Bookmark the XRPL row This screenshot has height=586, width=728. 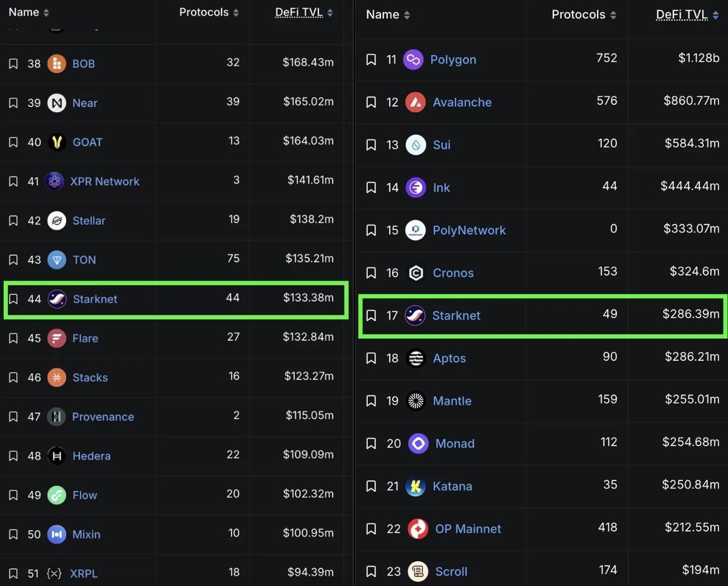pos(13,574)
